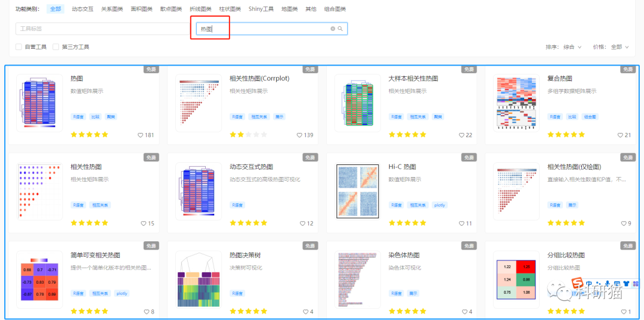
Task: Open the 热图 tool title link
Action: point(77,78)
